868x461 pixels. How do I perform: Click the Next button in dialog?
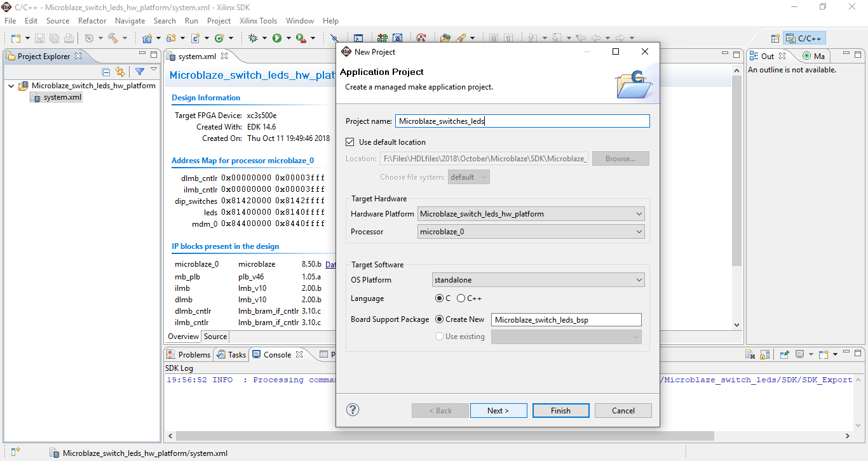point(498,410)
